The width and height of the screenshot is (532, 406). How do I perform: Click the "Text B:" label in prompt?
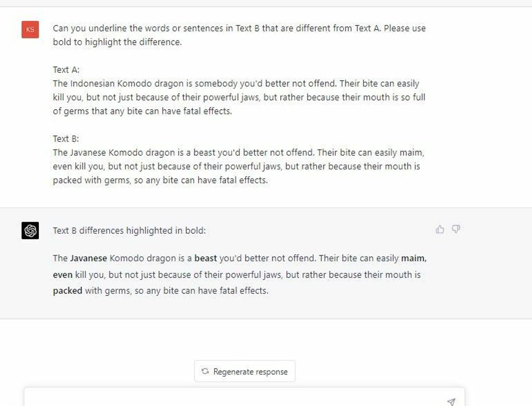[x=66, y=139]
